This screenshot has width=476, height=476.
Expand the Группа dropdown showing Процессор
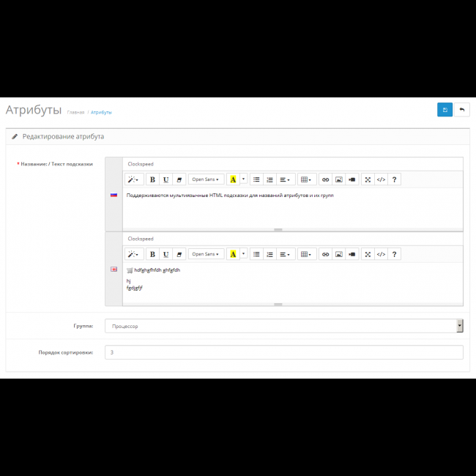click(x=283, y=326)
